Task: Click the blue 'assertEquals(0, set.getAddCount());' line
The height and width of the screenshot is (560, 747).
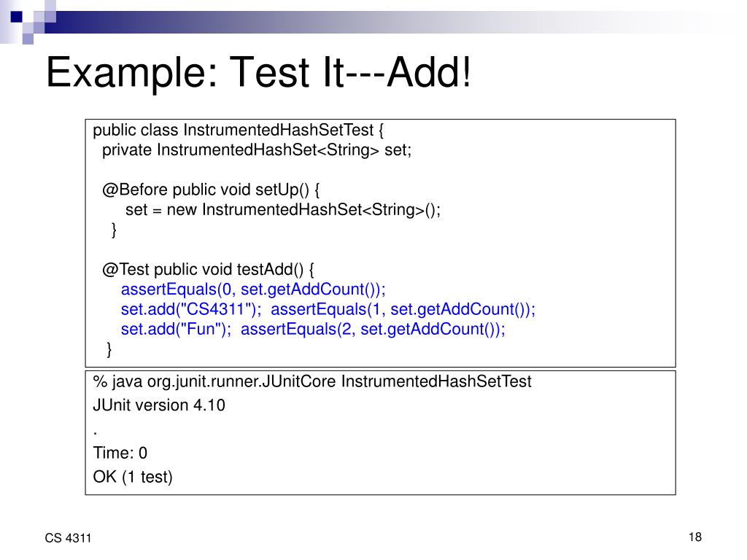Action: point(253,289)
